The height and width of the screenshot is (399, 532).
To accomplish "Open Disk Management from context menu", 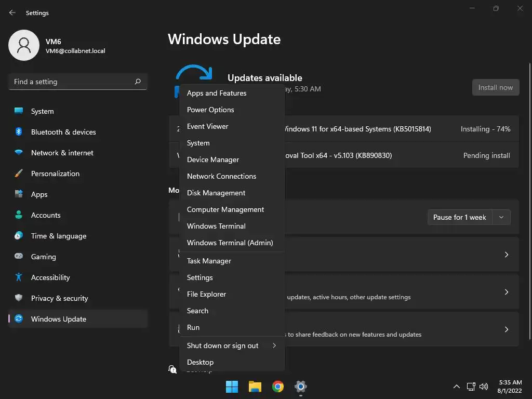I will [x=232, y=193].
